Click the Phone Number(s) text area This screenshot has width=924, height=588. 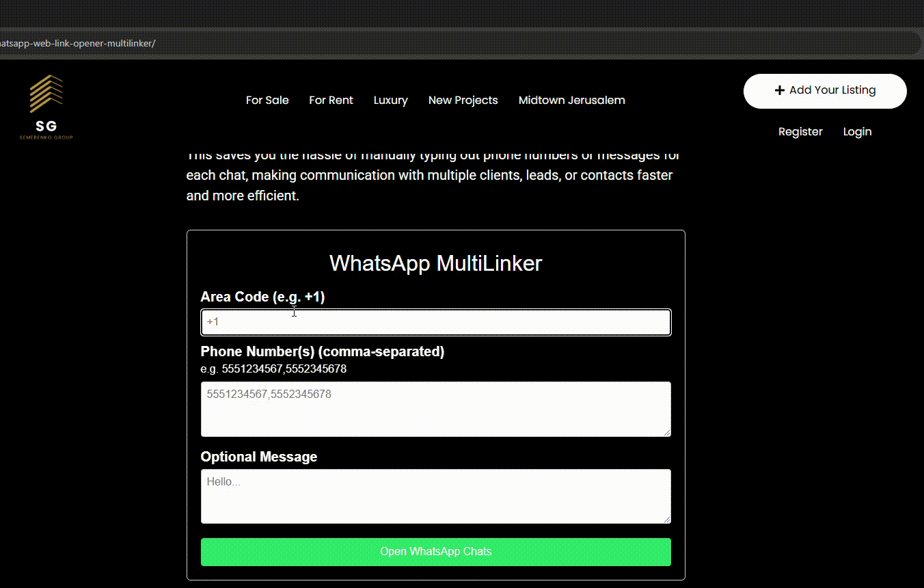(436, 409)
